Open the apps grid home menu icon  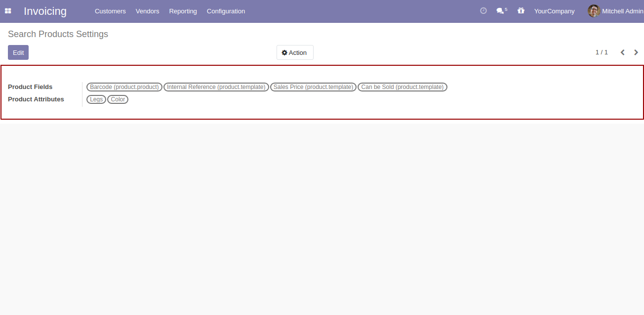click(x=8, y=11)
